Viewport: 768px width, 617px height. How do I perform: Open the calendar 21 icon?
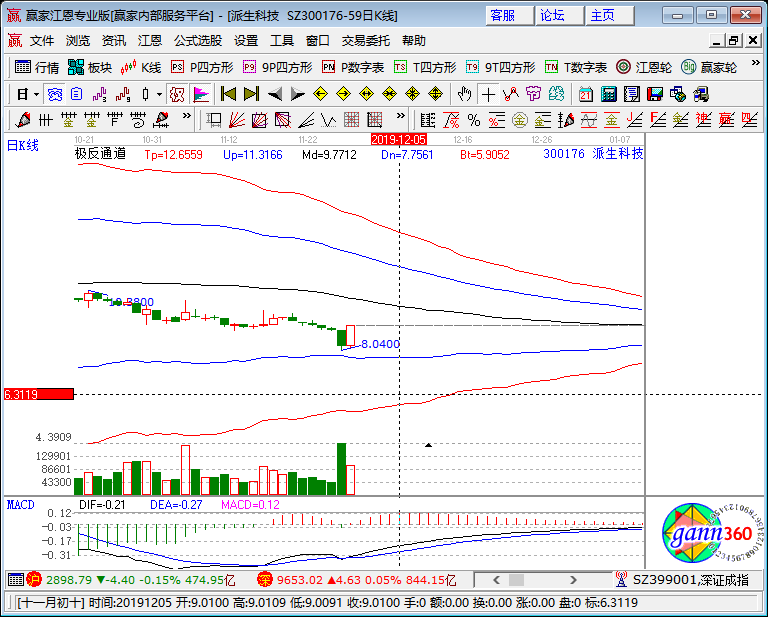coord(585,94)
